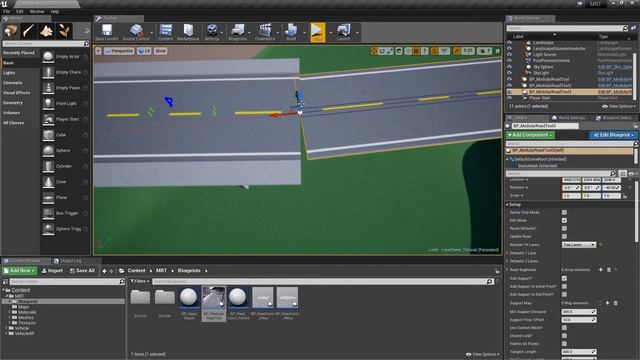640x360 pixels.
Task: Select the Empty Actor placement icon
Action: click(x=48, y=57)
